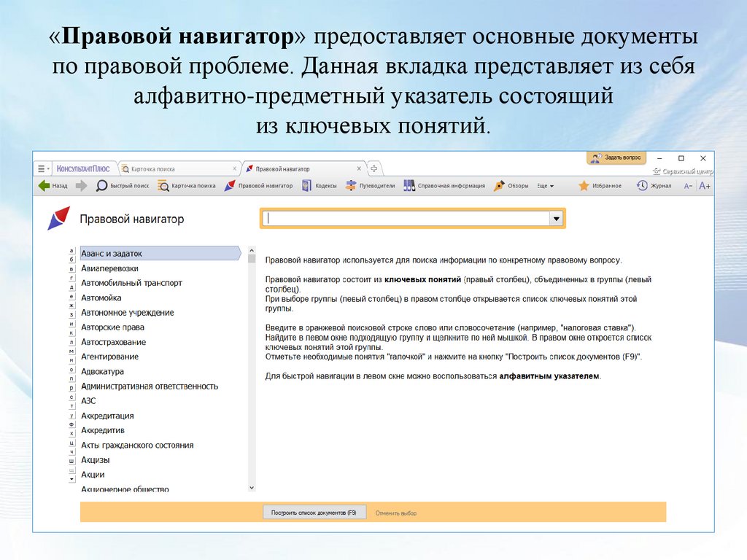Select the Аккредитация group

coord(107,416)
